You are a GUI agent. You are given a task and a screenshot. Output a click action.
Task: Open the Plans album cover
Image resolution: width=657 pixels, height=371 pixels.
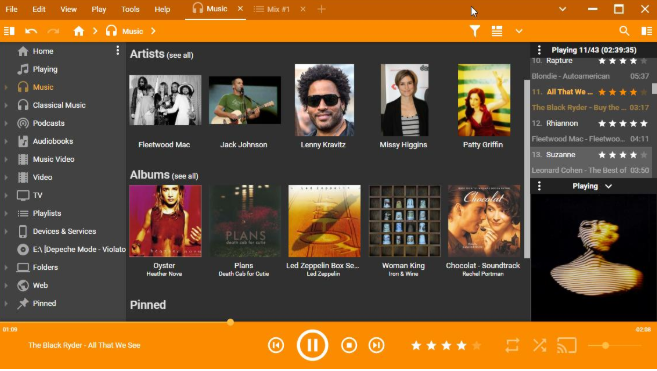click(x=245, y=221)
